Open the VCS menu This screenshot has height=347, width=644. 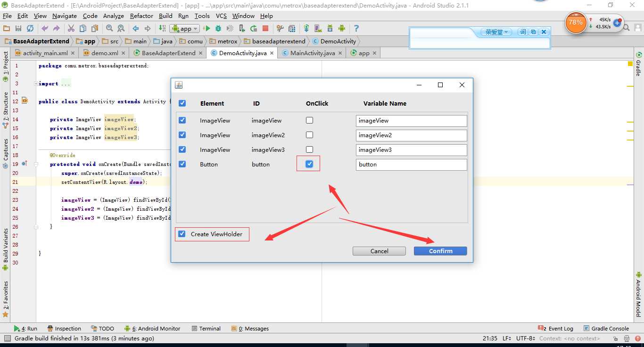[x=221, y=16]
